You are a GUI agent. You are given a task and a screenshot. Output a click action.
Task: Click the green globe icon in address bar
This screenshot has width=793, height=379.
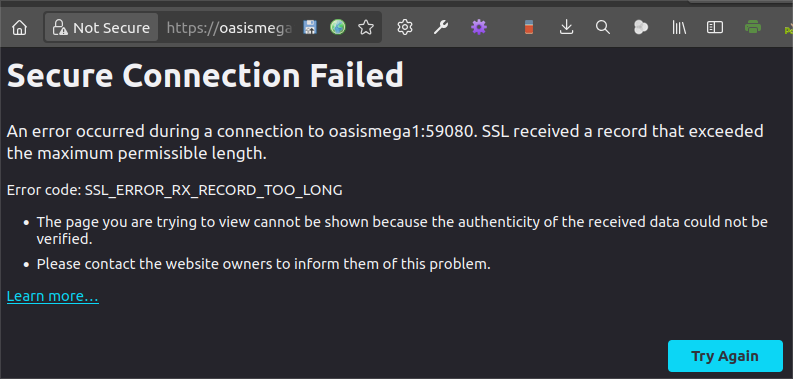pyautogui.click(x=338, y=27)
